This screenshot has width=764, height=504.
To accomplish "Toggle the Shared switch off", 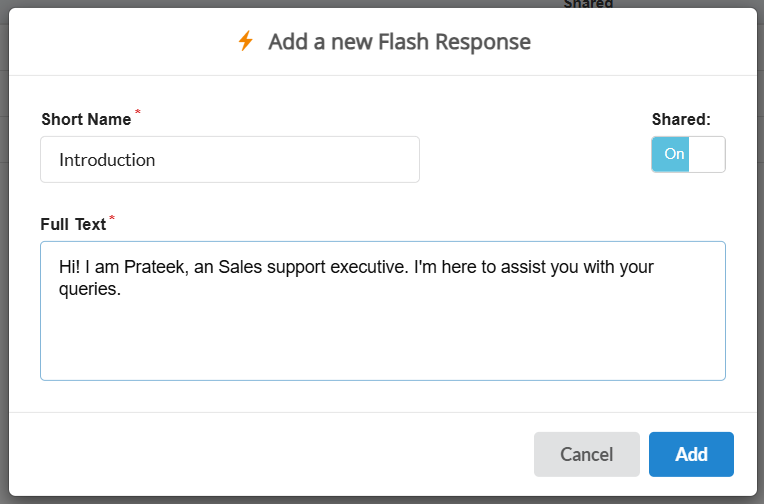I will coord(688,154).
